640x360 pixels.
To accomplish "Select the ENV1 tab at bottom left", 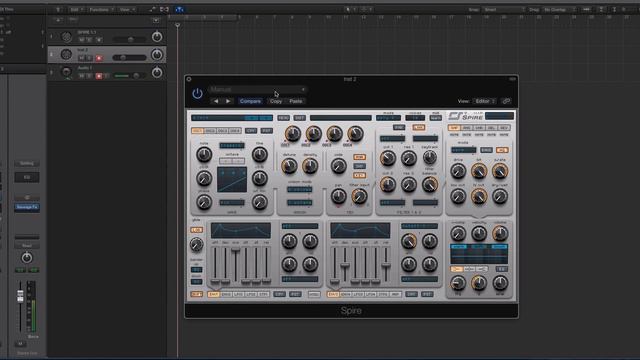I will point(213,294).
